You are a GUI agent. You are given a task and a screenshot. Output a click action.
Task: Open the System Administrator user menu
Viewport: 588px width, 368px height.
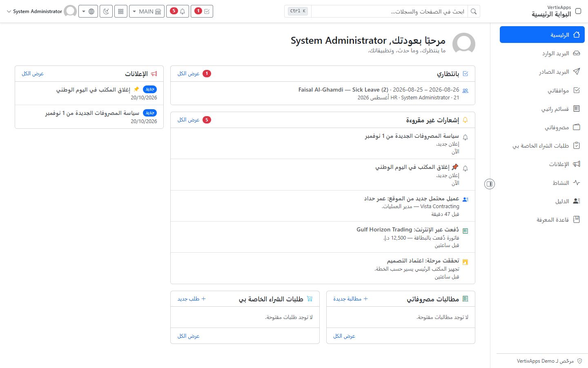click(42, 11)
